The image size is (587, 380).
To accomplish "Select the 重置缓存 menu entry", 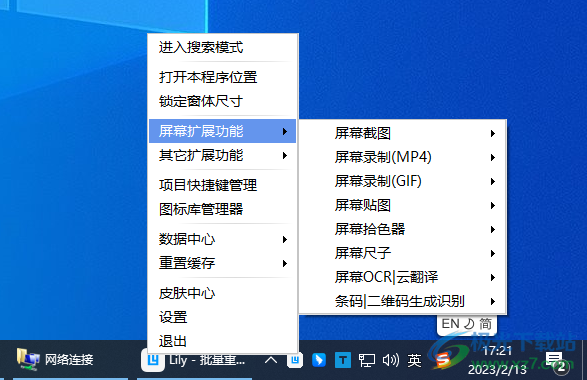I will tap(223, 263).
